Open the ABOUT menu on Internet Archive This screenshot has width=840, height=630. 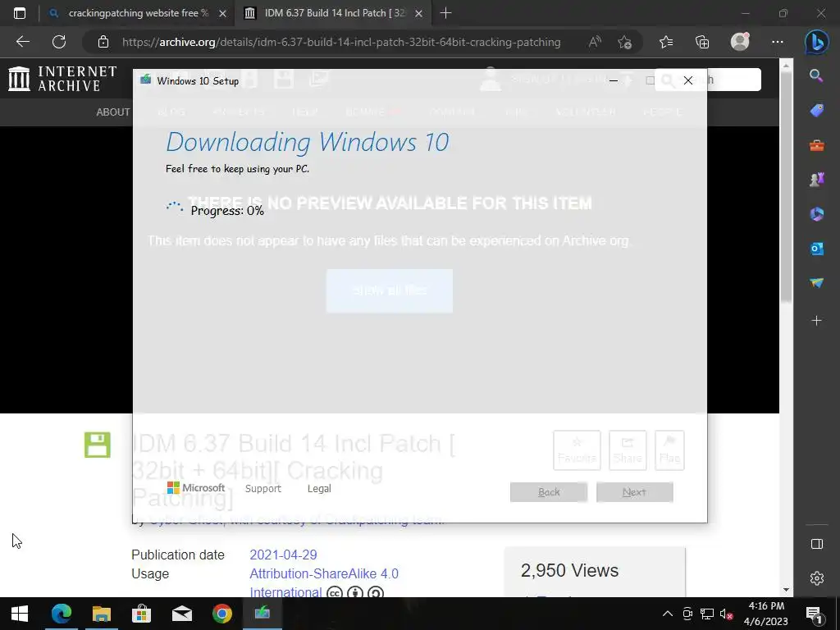[x=113, y=112]
